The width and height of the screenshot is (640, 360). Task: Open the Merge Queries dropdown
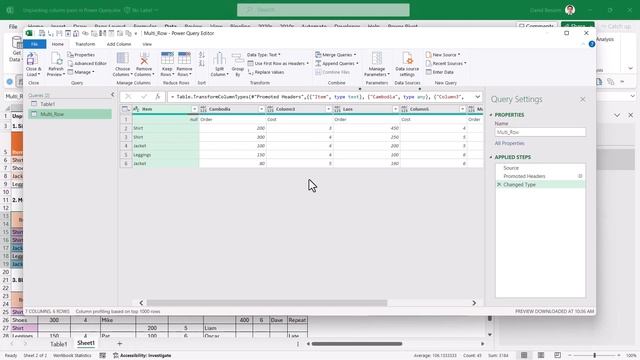pos(336,55)
